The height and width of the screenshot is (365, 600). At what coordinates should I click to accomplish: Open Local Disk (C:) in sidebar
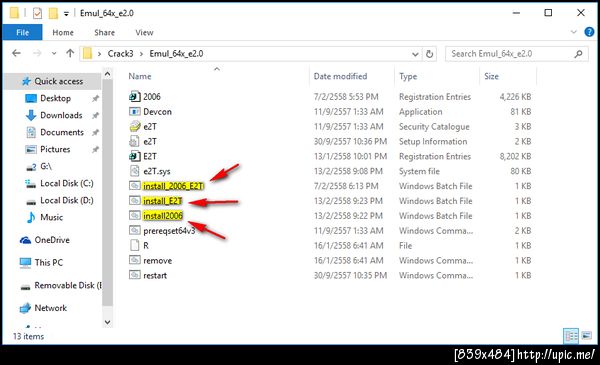coord(67,183)
